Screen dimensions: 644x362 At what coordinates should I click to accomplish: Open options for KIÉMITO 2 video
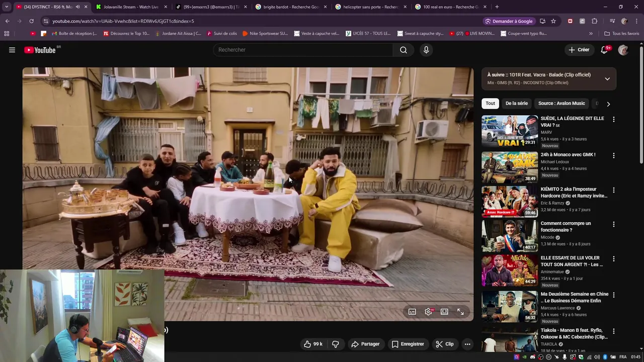[x=613, y=191]
